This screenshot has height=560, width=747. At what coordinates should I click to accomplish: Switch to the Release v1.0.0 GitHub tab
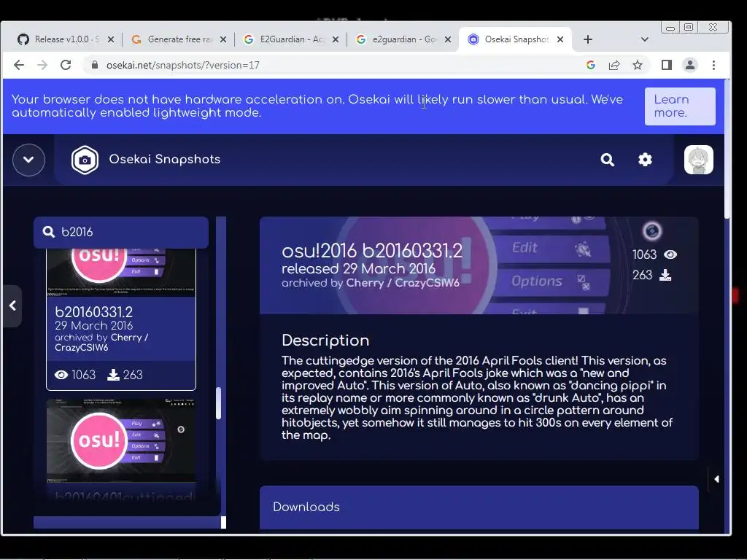[x=60, y=39]
